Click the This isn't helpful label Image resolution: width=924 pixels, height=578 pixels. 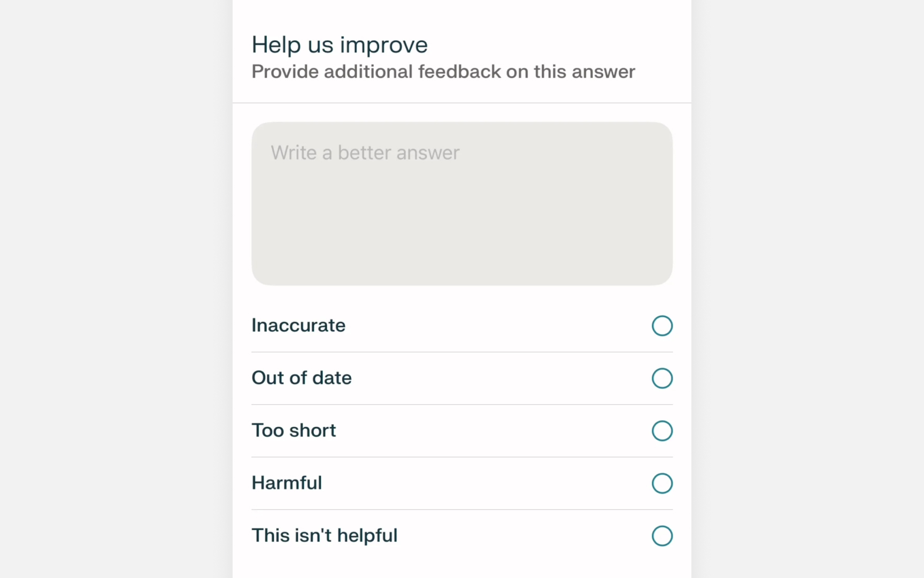point(324,535)
